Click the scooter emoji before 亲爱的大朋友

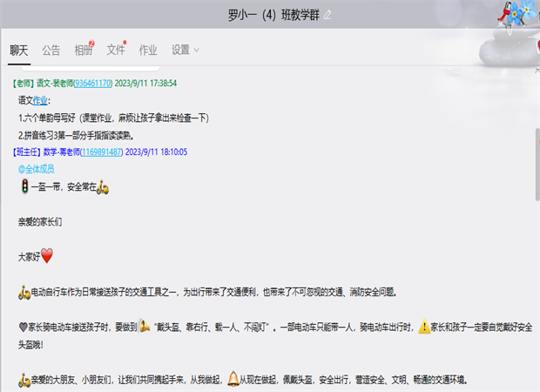coord(24,380)
